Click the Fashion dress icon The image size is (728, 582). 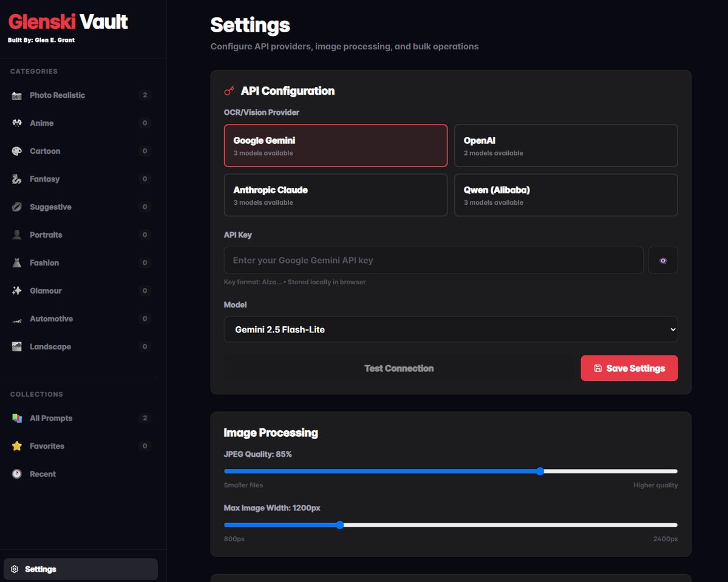coord(17,263)
